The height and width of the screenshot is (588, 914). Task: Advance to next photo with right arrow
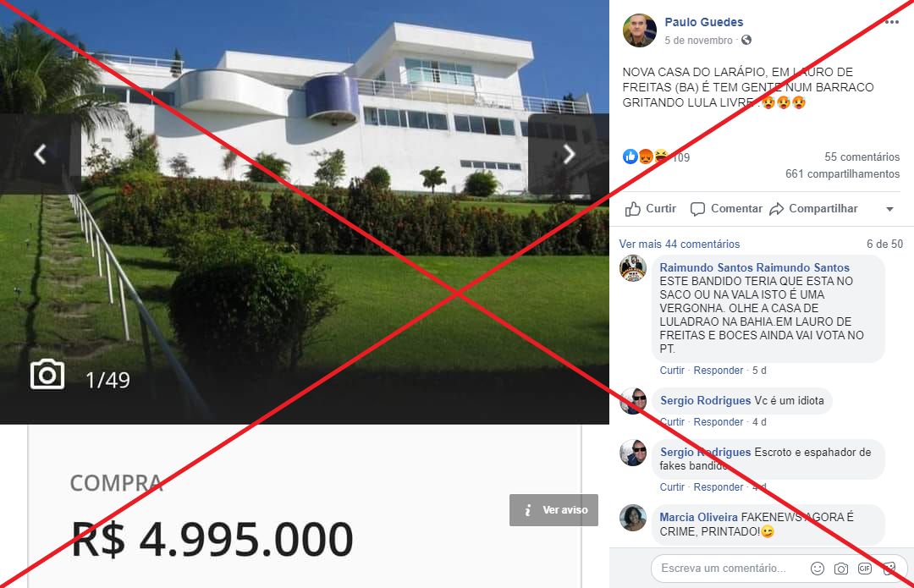pyautogui.click(x=569, y=154)
